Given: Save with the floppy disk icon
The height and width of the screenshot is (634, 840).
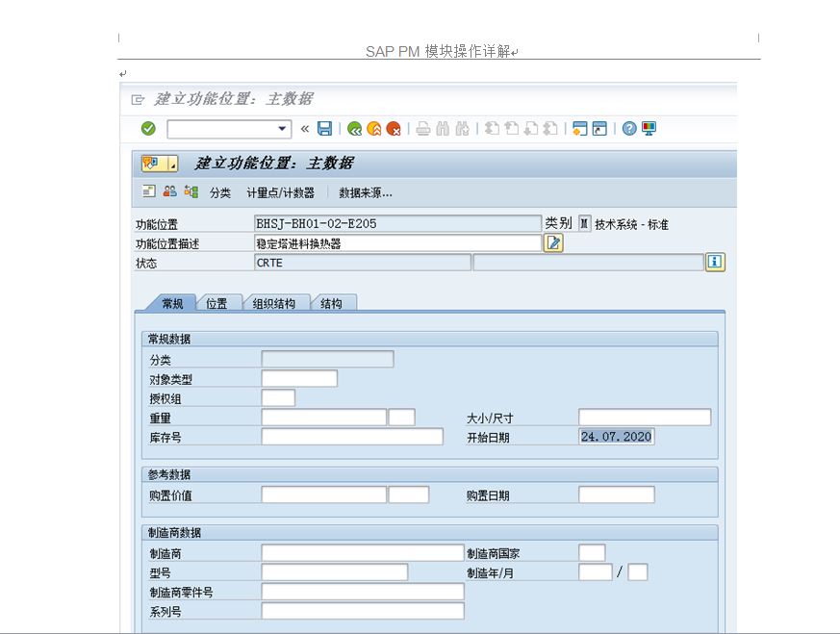Looking at the screenshot, I should coord(324,129).
